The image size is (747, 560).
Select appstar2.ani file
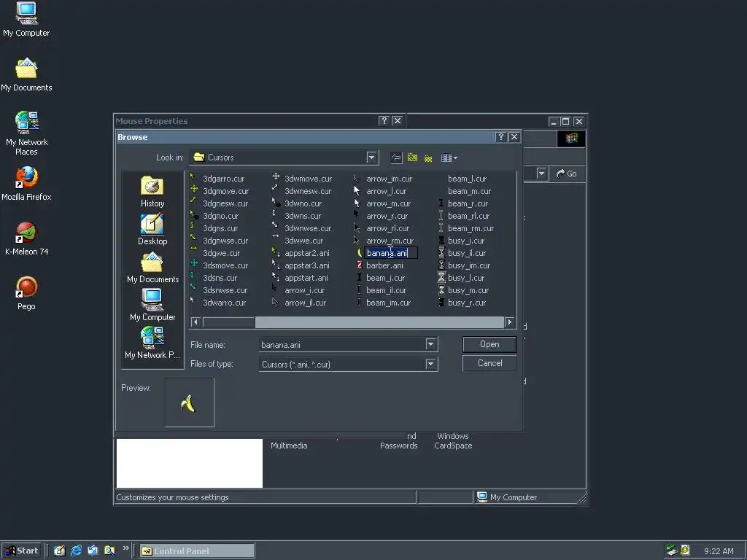(x=307, y=253)
